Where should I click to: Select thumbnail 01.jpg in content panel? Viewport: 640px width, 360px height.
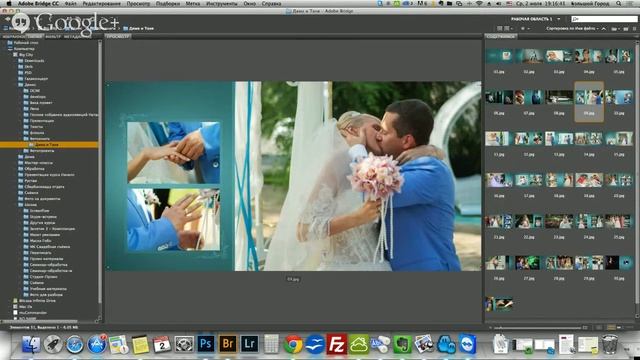pos(499,56)
